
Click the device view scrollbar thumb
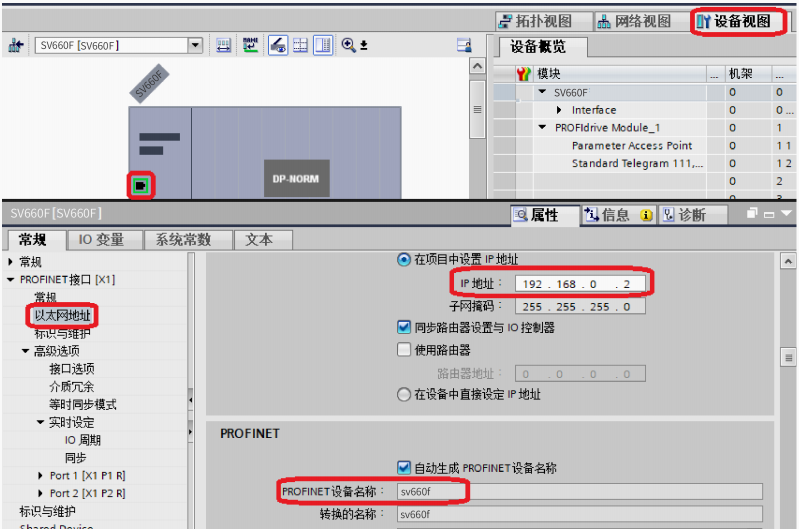pyautogui.click(x=477, y=109)
